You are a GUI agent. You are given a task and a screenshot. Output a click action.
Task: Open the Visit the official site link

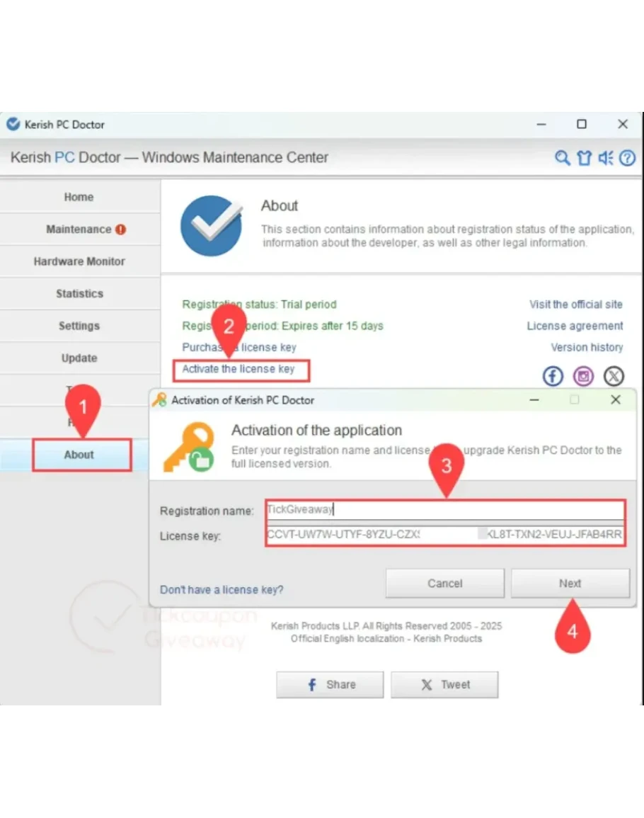pyautogui.click(x=575, y=305)
